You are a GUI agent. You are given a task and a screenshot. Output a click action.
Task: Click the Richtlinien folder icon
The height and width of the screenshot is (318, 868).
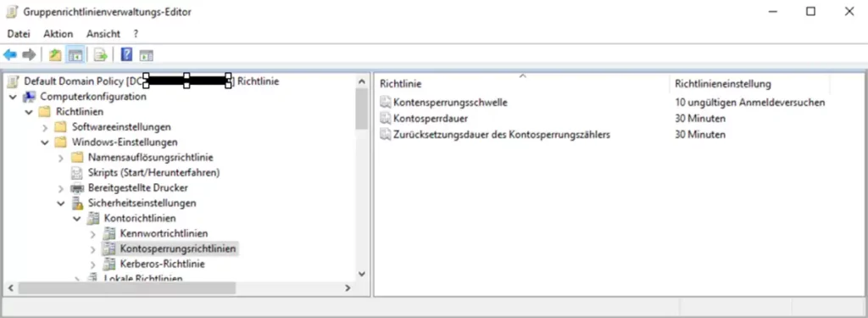(45, 112)
